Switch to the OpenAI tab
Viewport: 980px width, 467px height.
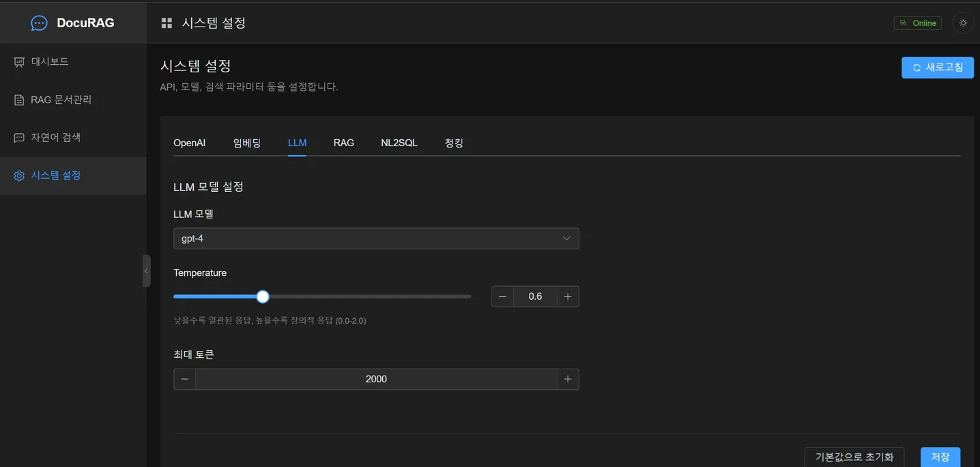coord(190,143)
